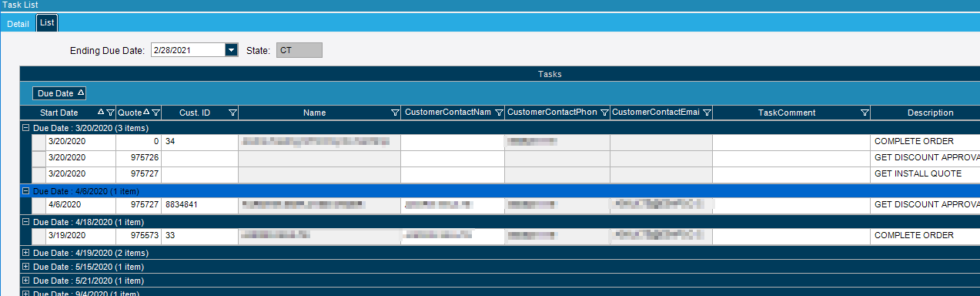Image resolution: width=980 pixels, height=296 pixels.
Task: Click COMPLETE ORDER in the 3/19/2020 row
Action: click(925, 236)
